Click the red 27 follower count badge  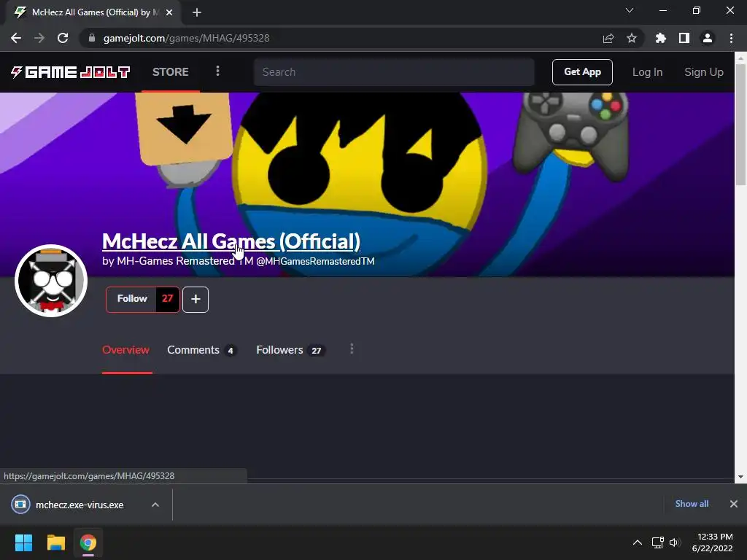[x=168, y=299]
